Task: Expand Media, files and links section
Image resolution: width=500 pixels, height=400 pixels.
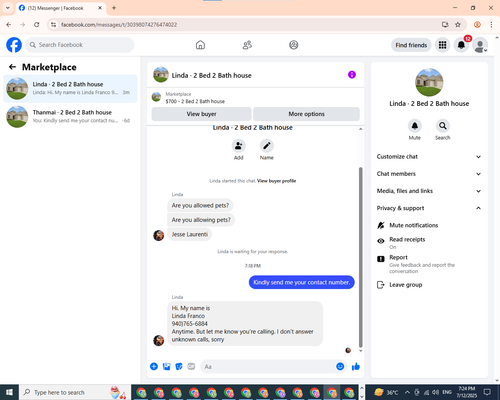Action: [429, 191]
